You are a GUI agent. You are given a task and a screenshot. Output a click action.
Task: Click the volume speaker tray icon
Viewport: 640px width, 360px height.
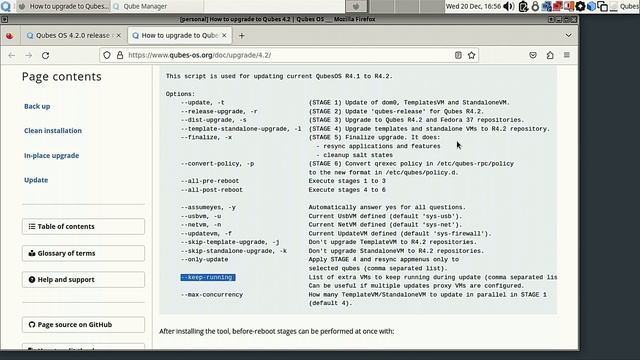(509, 6)
